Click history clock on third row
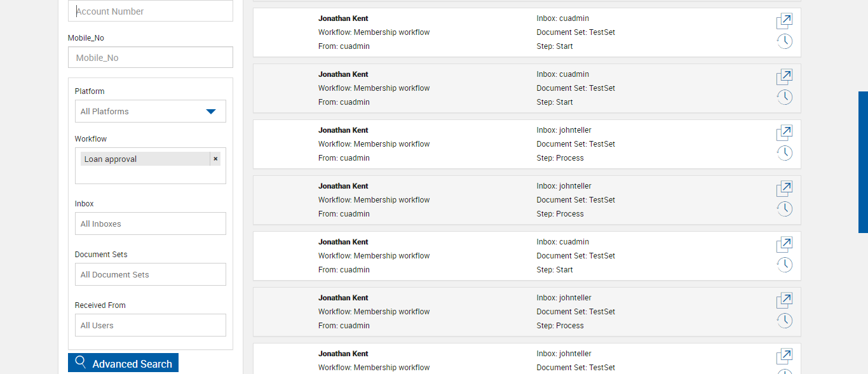Screen dimensions: 868x374 tap(785, 153)
